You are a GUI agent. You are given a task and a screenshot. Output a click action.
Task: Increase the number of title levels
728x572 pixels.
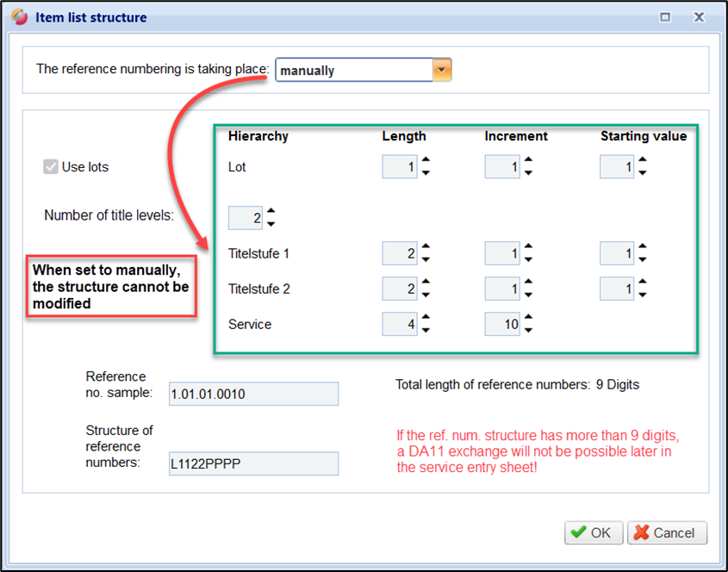271,212
